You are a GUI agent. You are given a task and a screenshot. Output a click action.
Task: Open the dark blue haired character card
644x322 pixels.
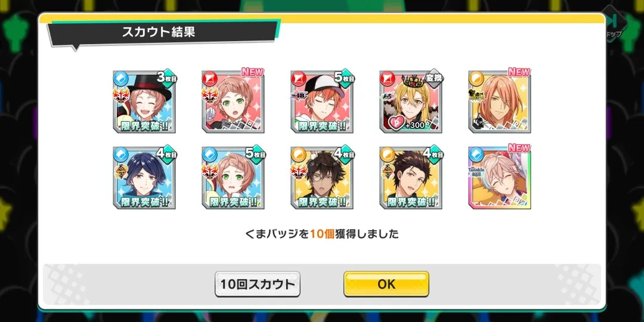pos(144,178)
